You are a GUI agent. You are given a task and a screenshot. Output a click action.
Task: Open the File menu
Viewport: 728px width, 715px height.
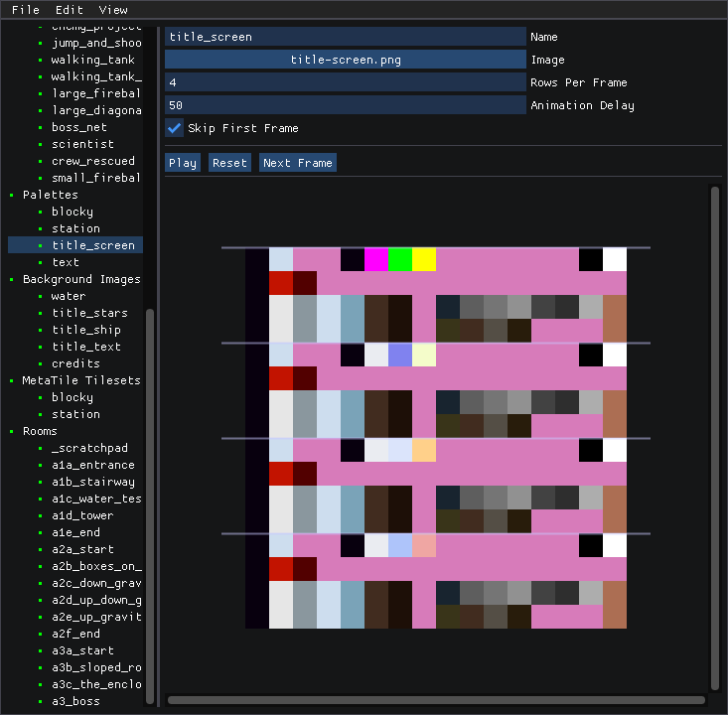click(26, 10)
